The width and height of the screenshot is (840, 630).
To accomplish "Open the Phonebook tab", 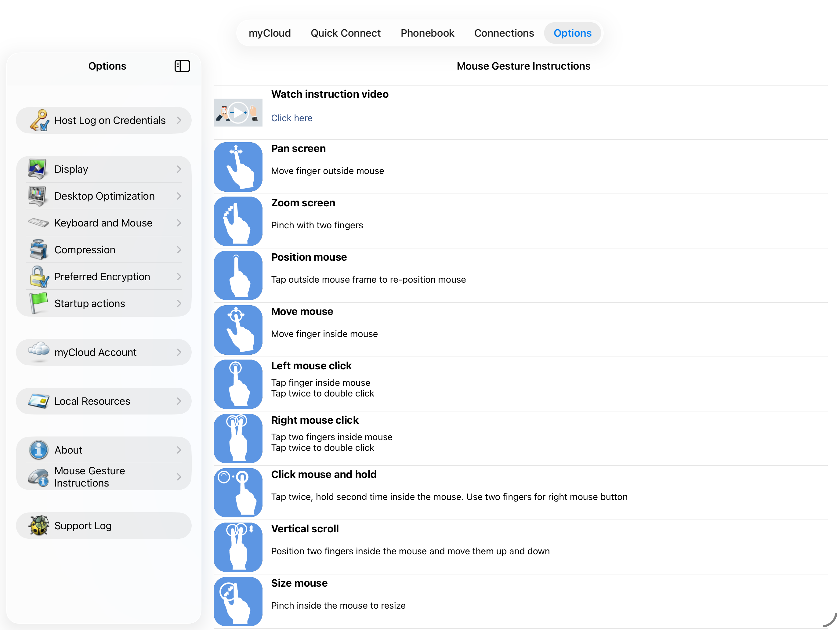I will (427, 33).
